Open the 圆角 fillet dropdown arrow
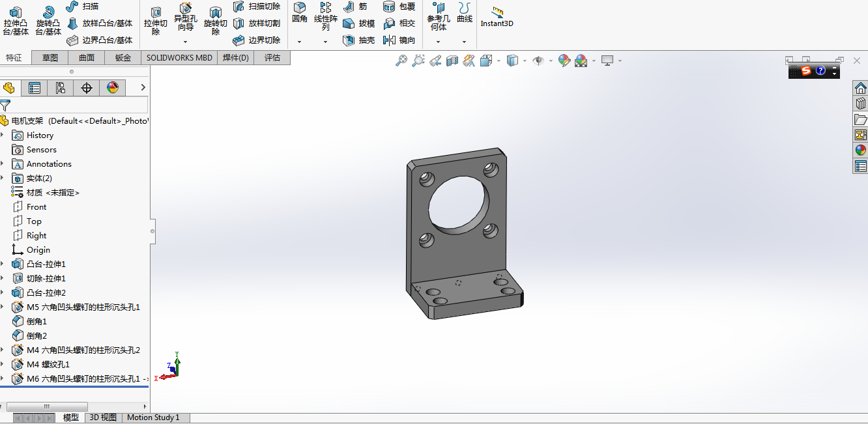 point(299,42)
